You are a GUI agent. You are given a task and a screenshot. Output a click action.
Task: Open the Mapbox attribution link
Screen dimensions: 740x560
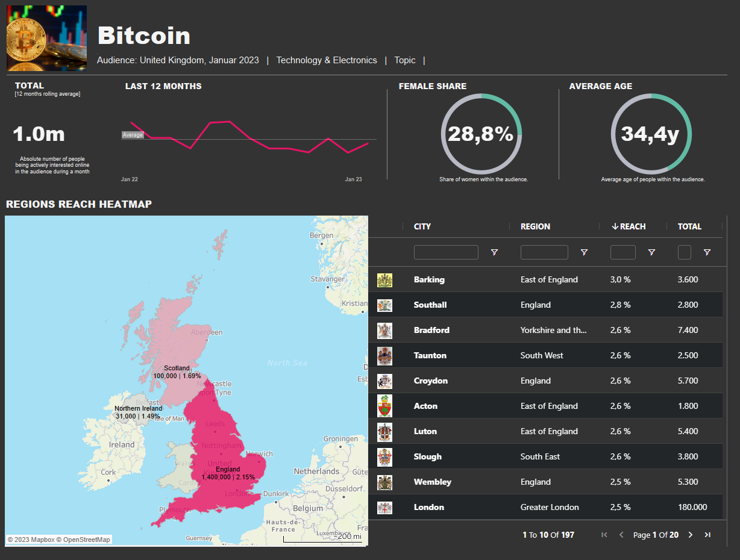pyautogui.click(x=31, y=540)
